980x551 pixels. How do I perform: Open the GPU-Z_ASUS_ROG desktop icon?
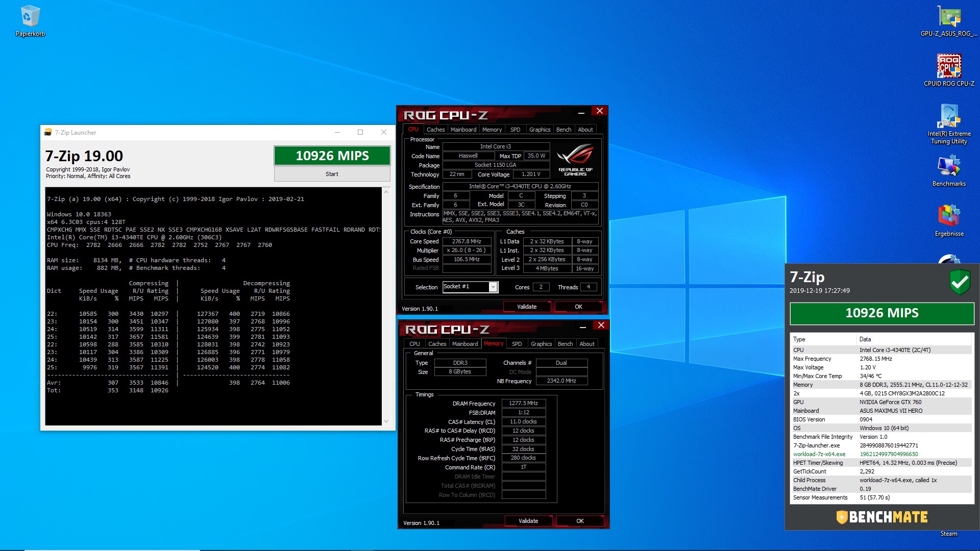(x=949, y=21)
